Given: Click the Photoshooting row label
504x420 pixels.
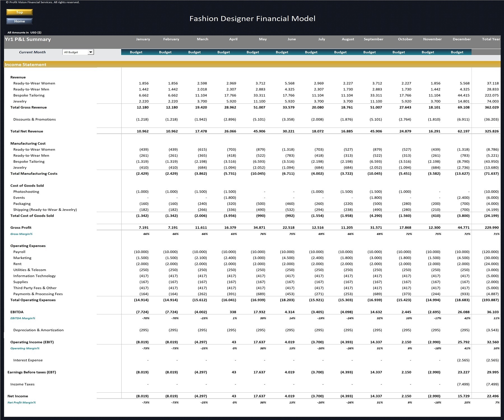Looking at the screenshot, I should tap(26, 192).
